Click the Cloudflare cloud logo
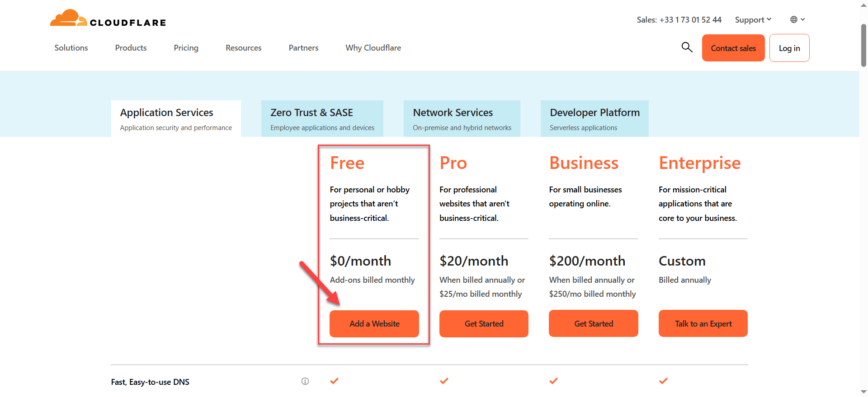 (69, 19)
